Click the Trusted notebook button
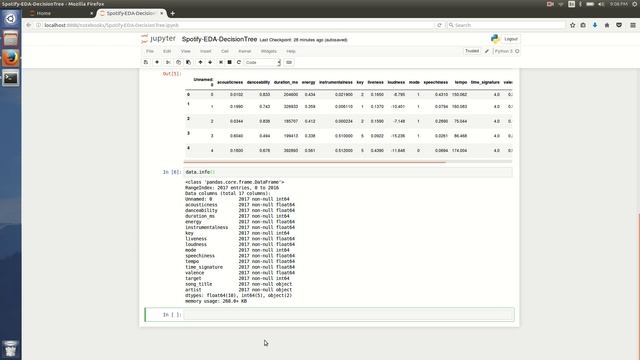 (472, 51)
